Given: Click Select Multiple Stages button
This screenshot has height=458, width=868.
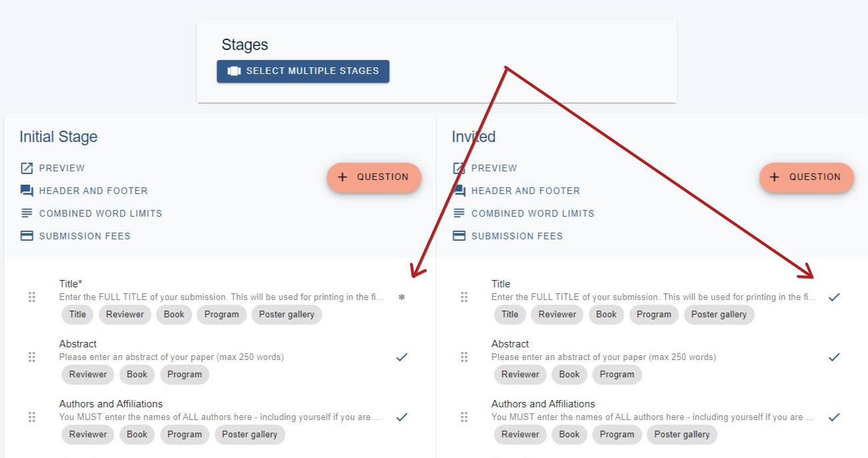Looking at the screenshot, I should click(303, 71).
